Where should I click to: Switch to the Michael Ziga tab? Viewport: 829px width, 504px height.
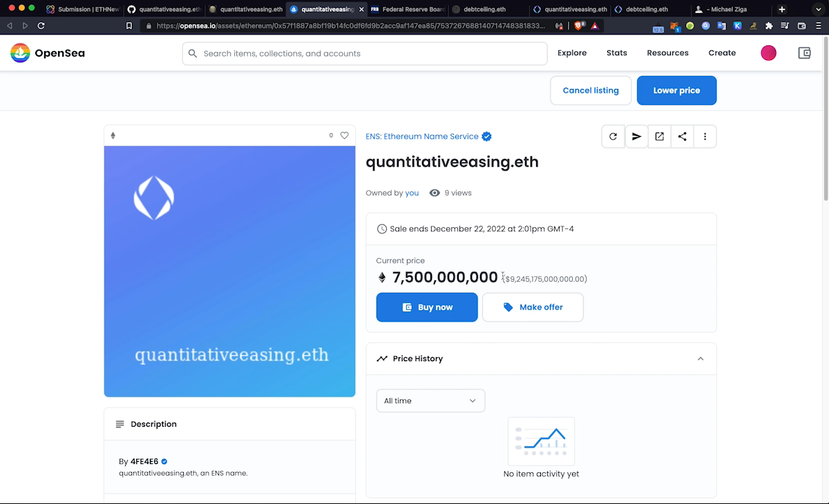click(x=731, y=10)
